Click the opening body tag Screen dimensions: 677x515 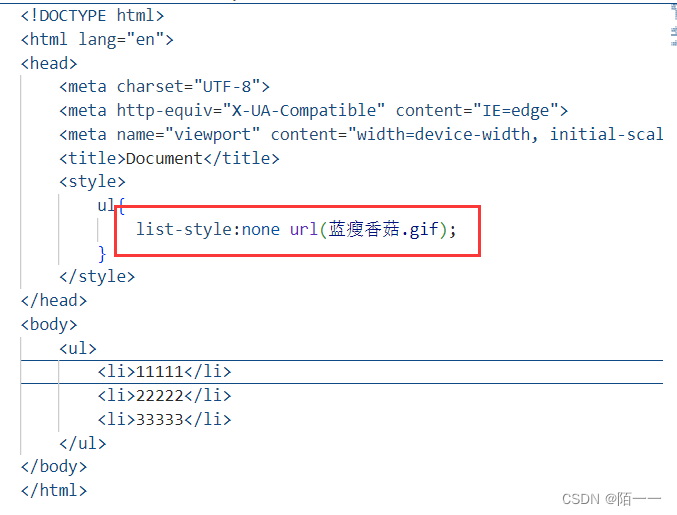[49, 325]
